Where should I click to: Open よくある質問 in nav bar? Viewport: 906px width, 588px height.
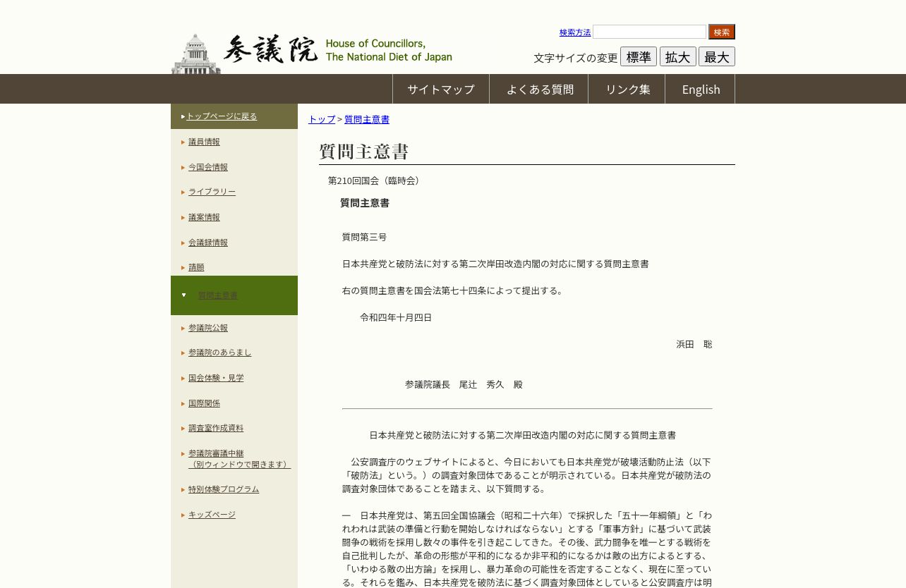pyautogui.click(x=540, y=90)
